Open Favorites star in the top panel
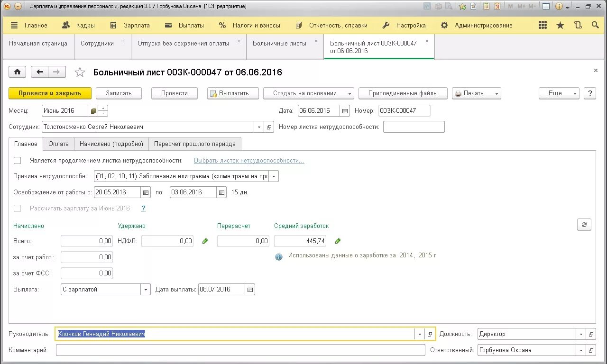The image size is (607, 364). click(x=560, y=25)
